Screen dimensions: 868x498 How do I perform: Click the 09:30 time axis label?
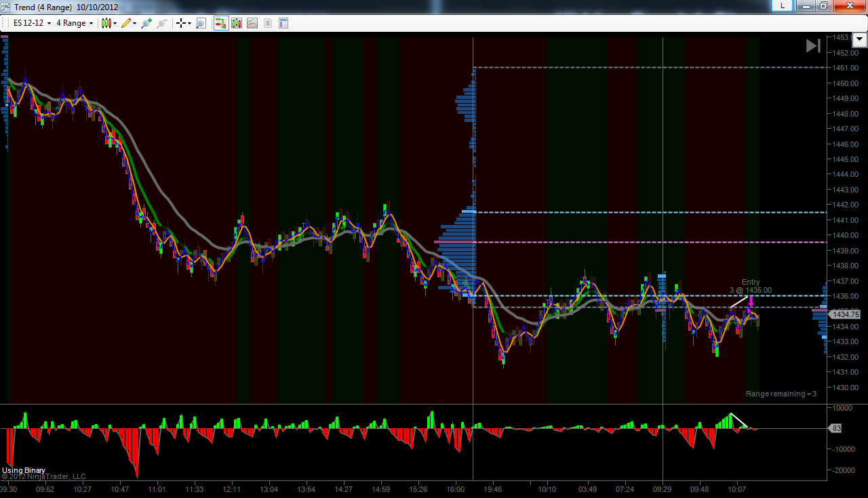click(9, 489)
